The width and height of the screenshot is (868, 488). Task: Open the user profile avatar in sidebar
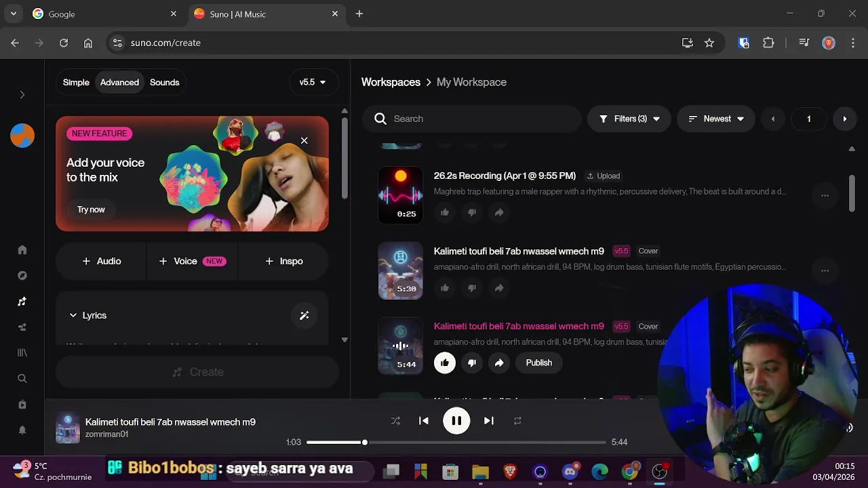coord(22,136)
